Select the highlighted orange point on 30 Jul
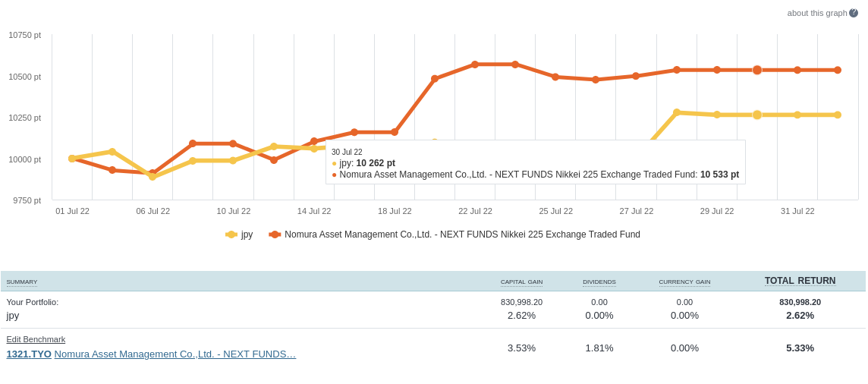This screenshot has height=384, width=868. (x=757, y=70)
